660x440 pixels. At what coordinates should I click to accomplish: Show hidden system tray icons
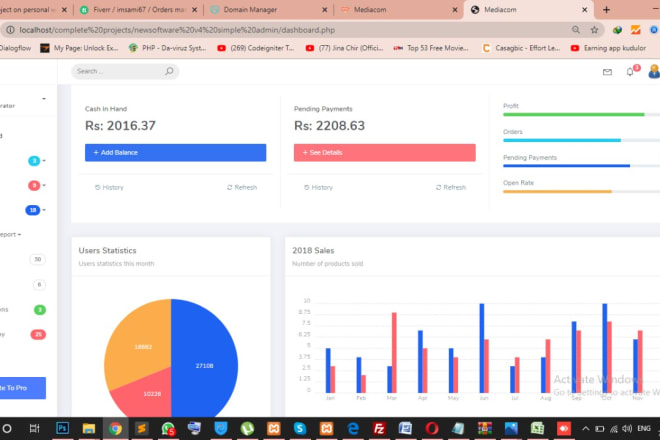[x=585, y=429]
